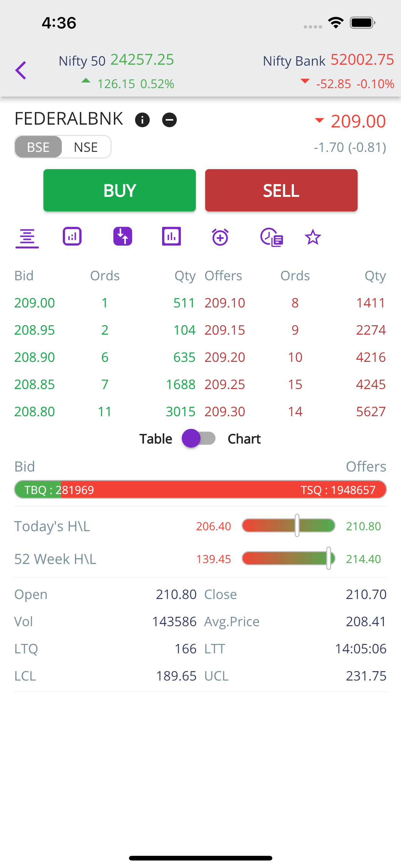Screen dimensions: 401x868
Task: Tap the Wi-Fi status icon
Action: tap(336, 23)
